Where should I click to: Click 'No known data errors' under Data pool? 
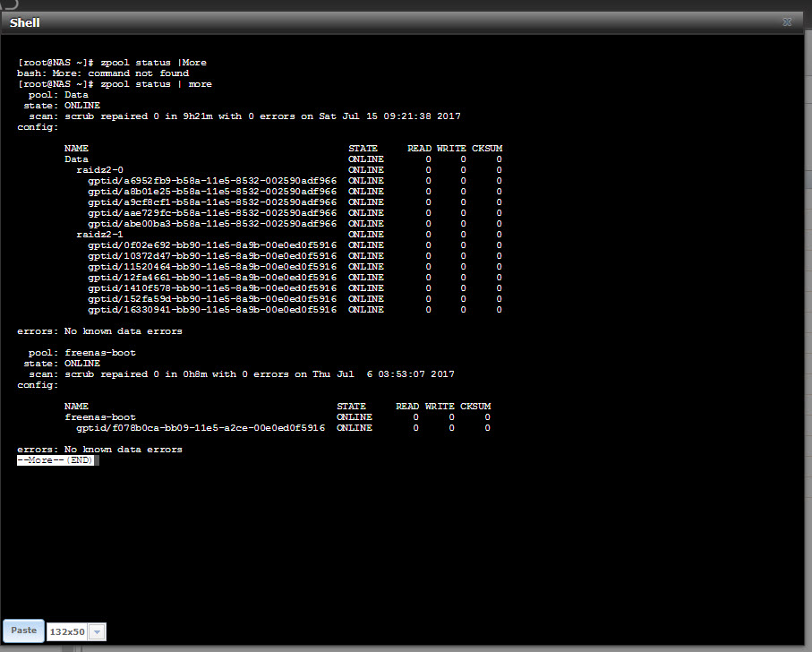[124, 331]
